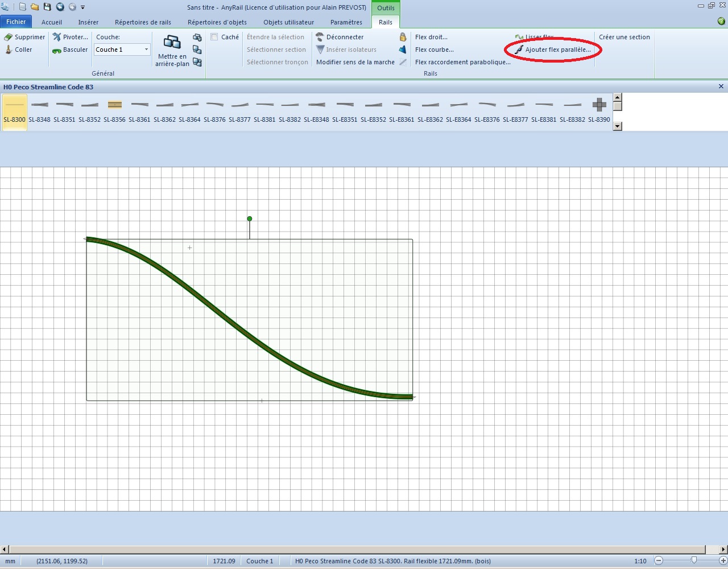The image size is (728, 569).
Task: Open the Insérer ribbon tab
Action: click(88, 22)
